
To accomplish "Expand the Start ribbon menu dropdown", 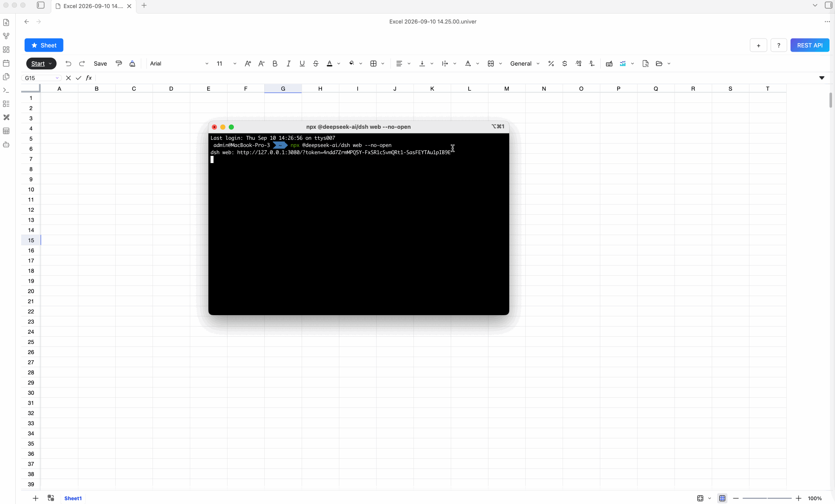I will [x=41, y=64].
